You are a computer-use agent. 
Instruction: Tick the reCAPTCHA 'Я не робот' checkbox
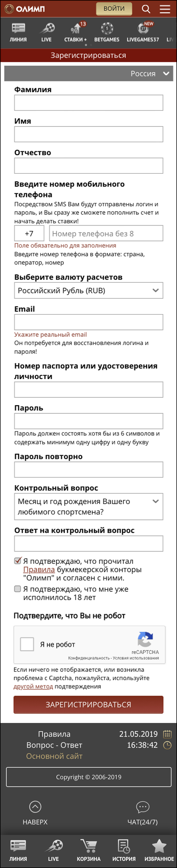[x=27, y=644]
